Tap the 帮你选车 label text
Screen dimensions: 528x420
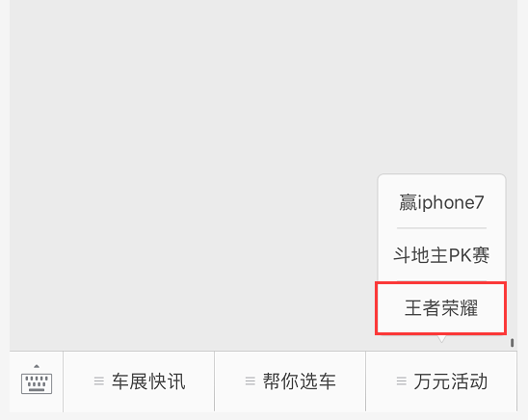pyautogui.click(x=300, y=381)
